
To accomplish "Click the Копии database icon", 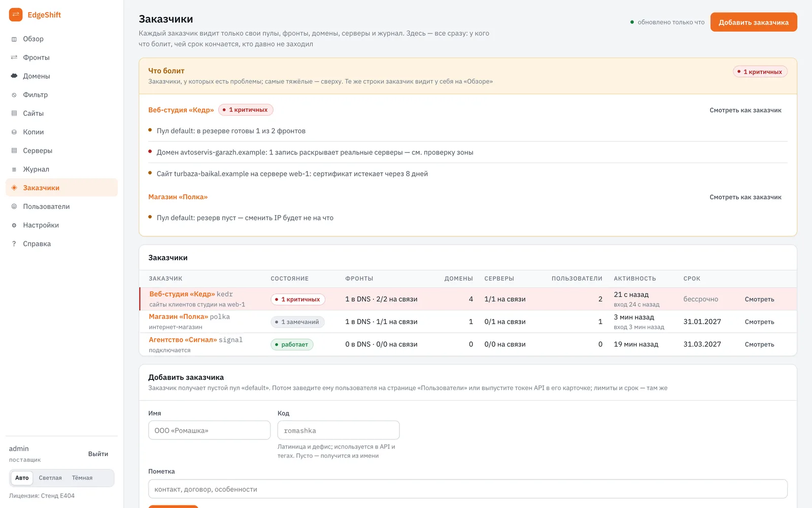I will click(14, 132).
